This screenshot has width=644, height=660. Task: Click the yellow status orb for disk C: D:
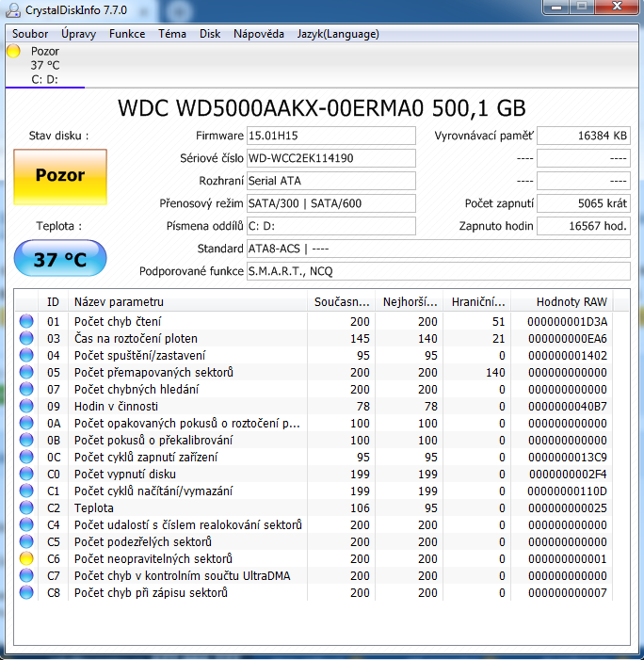13,52
